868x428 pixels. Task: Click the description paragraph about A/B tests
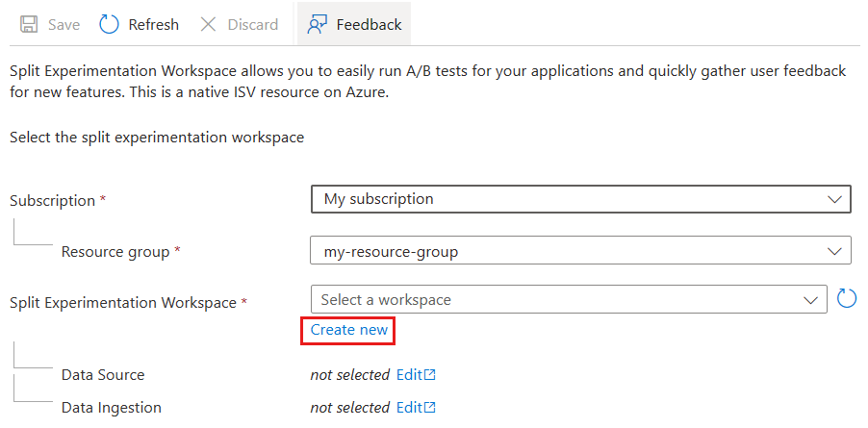(x=428, y=82)
